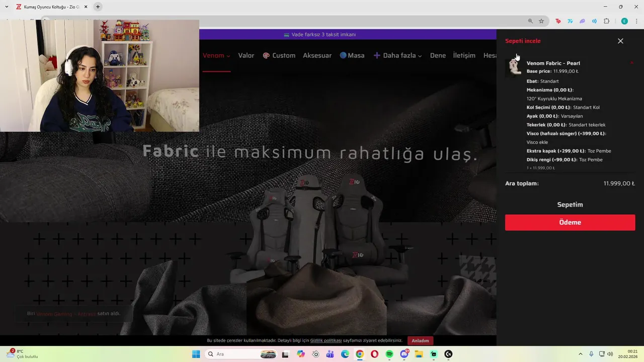Open a new browser tab
This screenshot has height=362, width=644.
click(98, 7)
